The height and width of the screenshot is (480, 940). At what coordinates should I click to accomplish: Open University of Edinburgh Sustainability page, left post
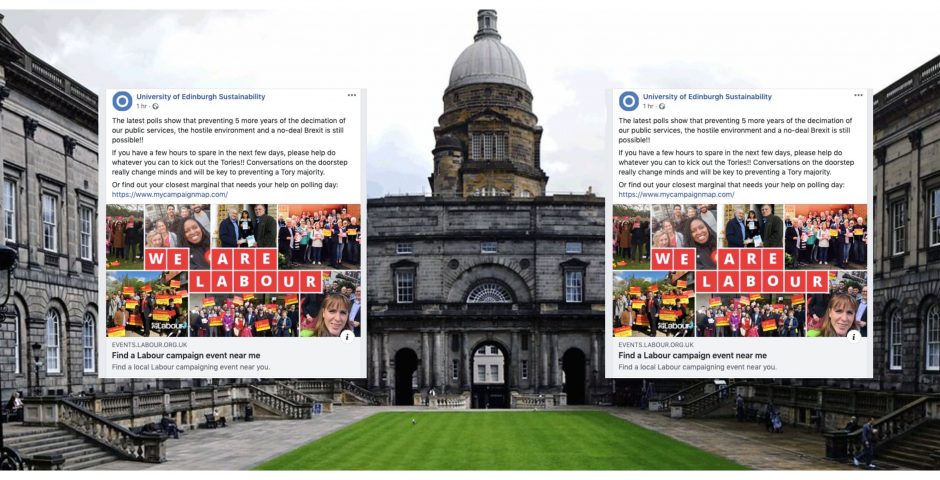pyautogui.click(x=200, y=96)
